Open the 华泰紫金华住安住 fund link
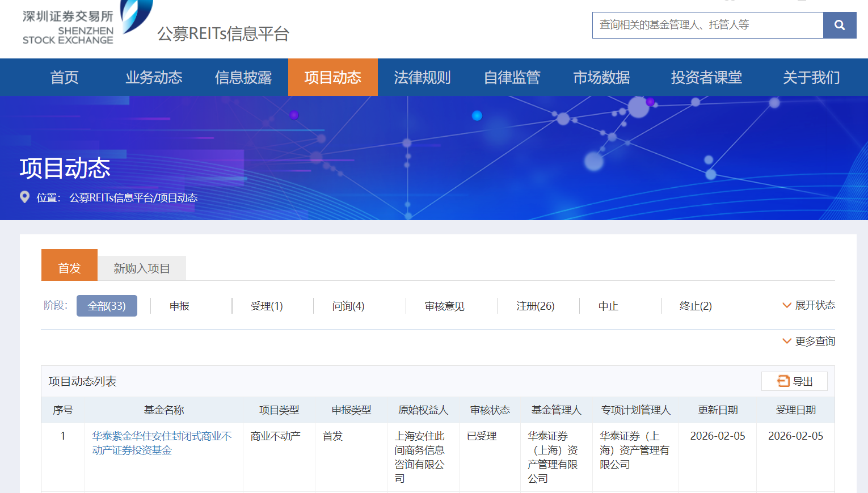The image size is (868, 493). click(x=162, y=443)
